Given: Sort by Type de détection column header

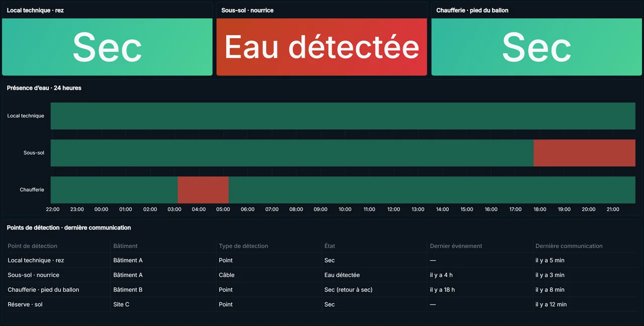Looking at the screenshot, I should coord(244,246).
